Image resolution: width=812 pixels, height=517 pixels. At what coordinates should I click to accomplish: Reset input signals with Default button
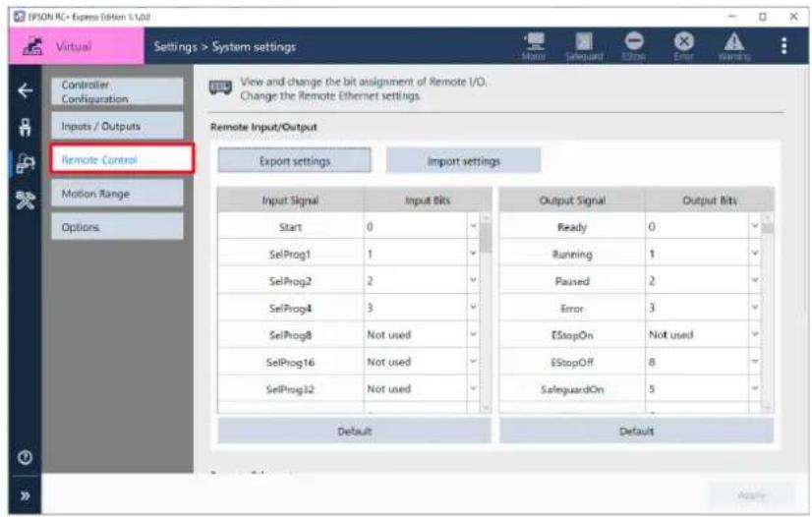click(354, 431)
